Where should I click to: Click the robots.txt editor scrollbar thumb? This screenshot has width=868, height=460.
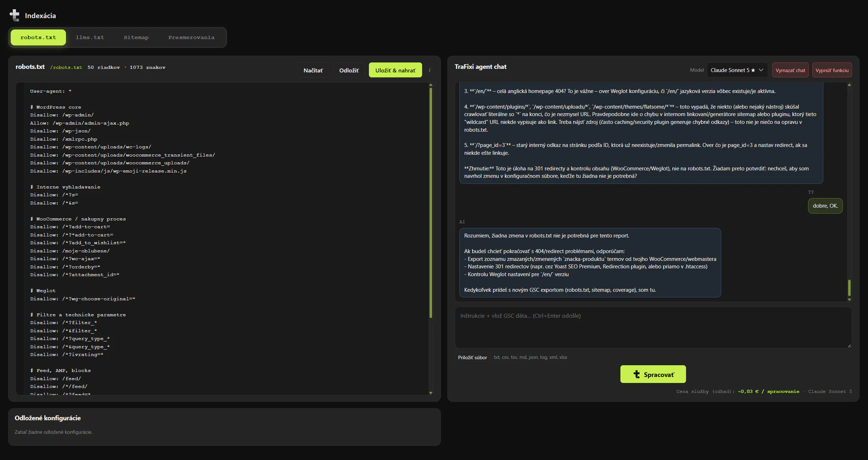pyautogui.click(x=431, y=202)
